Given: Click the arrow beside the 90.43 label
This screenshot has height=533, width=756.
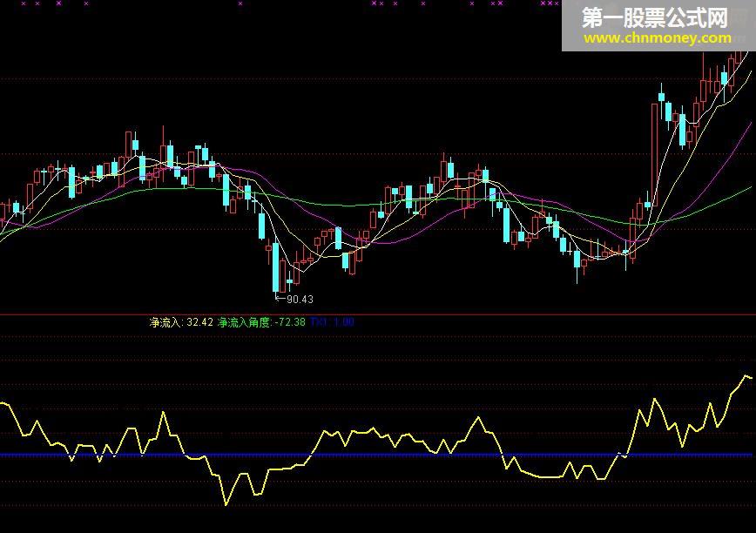Looking at the screenshot, I should point(280,299).
